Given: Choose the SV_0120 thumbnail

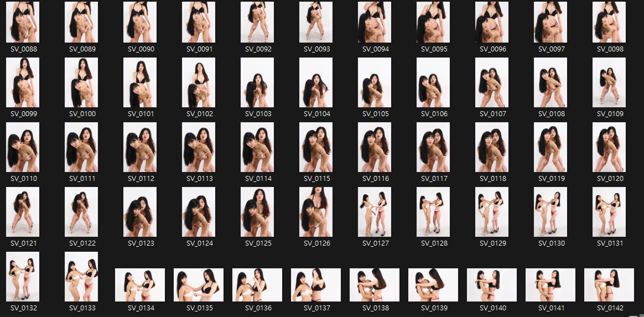Looking at the screenshot, I should (x=609, y=148).
